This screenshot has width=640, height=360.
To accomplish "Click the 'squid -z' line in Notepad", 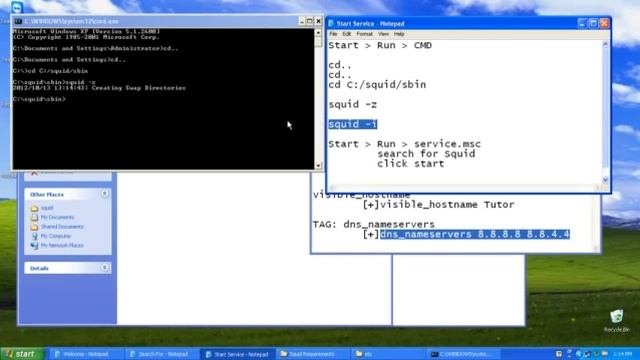I will pos(353,104).
